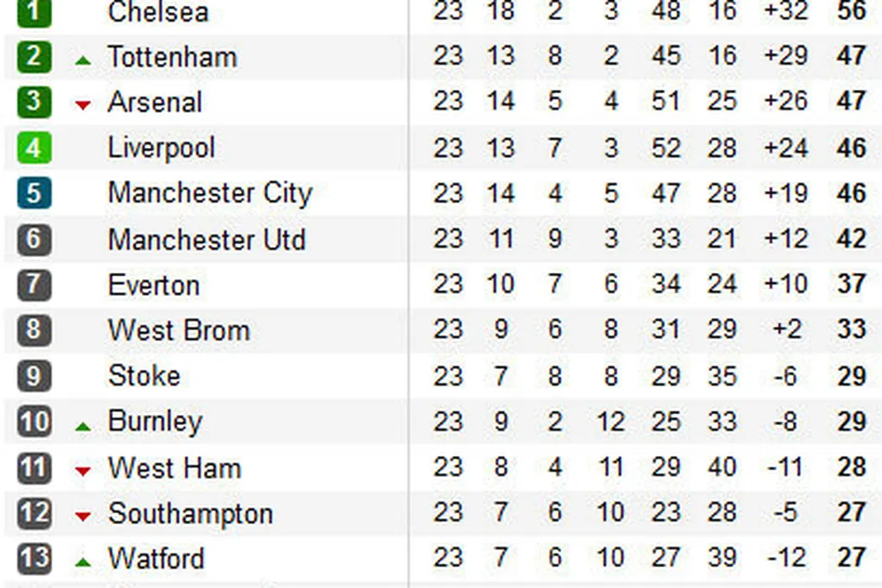This screenshot has height=588, width=882.
Task: Select the Manchester Utd team name
Action: click(x=207, y=239)
